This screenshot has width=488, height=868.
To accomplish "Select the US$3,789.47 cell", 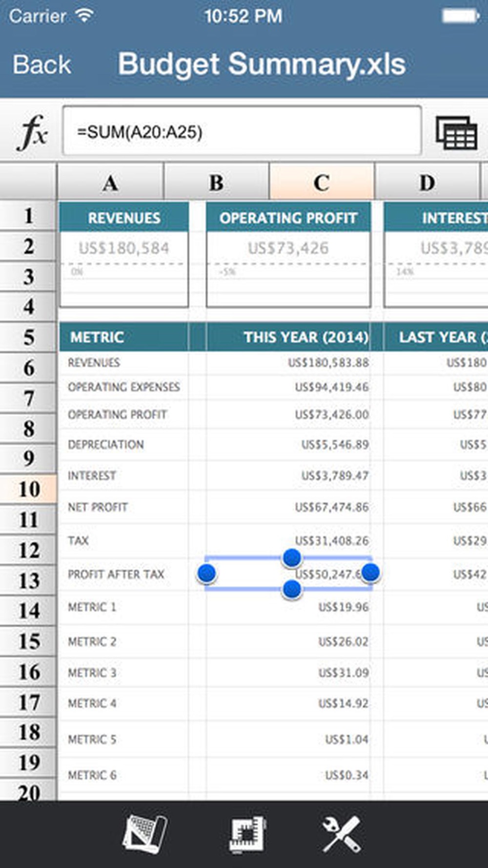I will (x=288, y=475).
